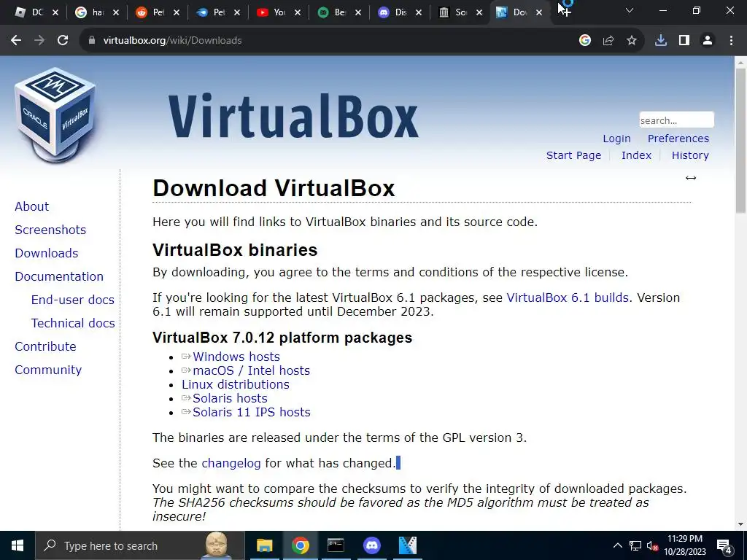This screenshot has height=560, width=747.
Task: Click the Windows taskbar search box
Action: click(x=139, y=545)
